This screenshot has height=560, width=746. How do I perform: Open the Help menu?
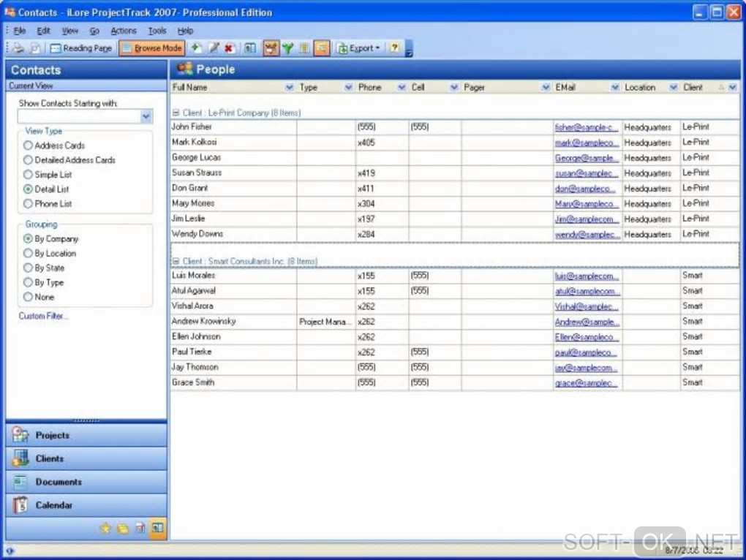185,31
